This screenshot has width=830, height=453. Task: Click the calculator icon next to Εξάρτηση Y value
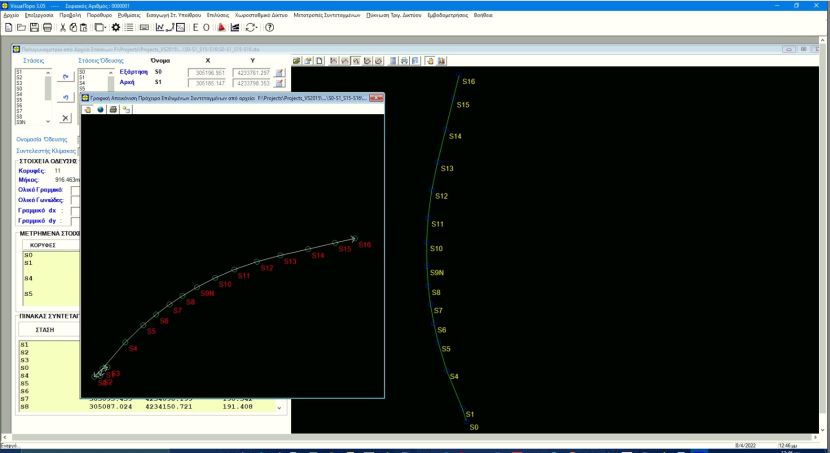tap(280, 72)
